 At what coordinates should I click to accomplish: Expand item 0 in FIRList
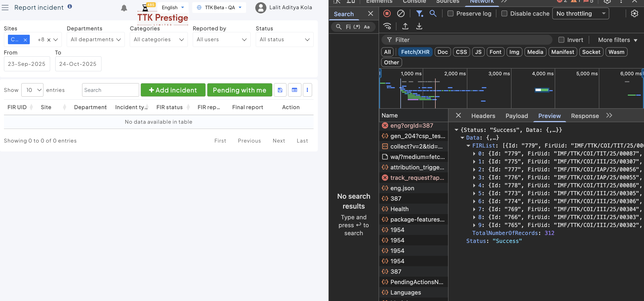[474, 154]
